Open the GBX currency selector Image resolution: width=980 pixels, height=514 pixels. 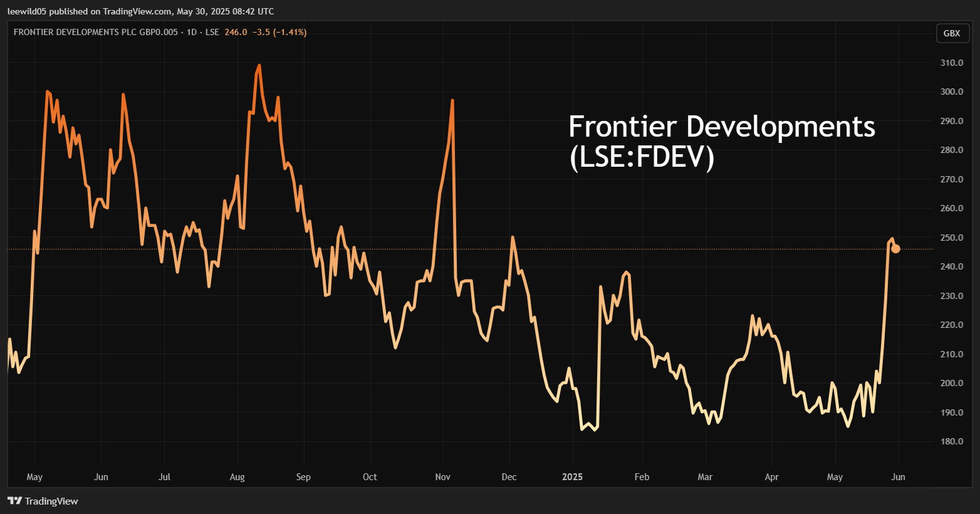(x=951, y=33)
